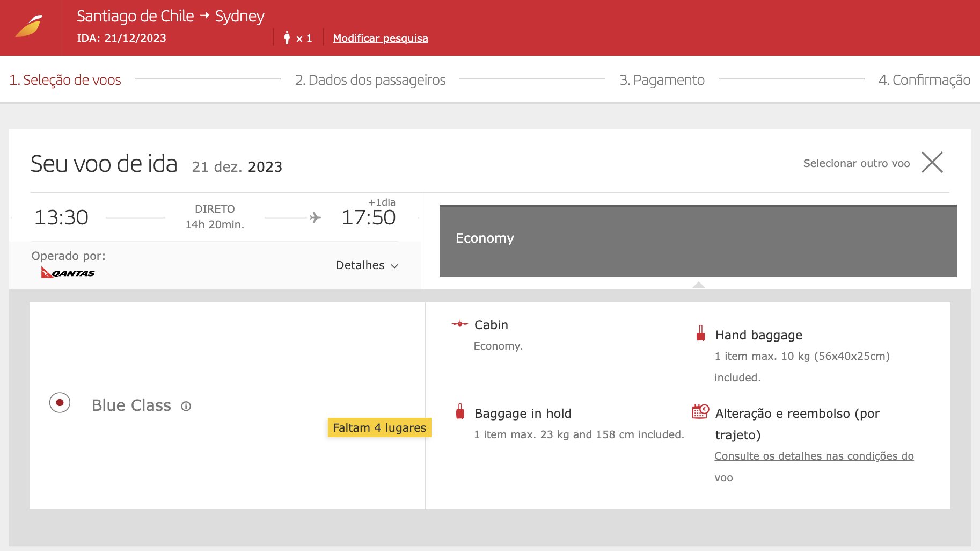The width and height of the screenshot is (980, 551).
Task: Click the Qantas operator logo
Action: tap(68, 273)
